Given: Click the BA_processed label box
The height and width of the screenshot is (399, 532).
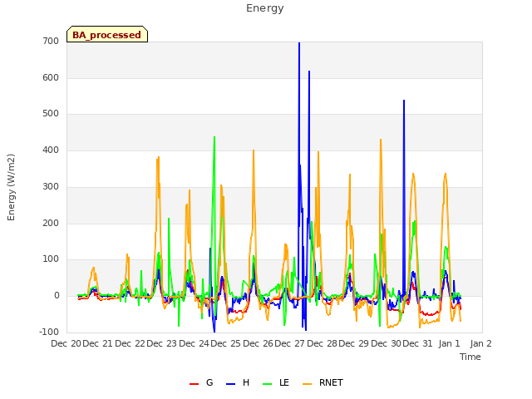Looking at the screenshot, I should pos(107,34).
